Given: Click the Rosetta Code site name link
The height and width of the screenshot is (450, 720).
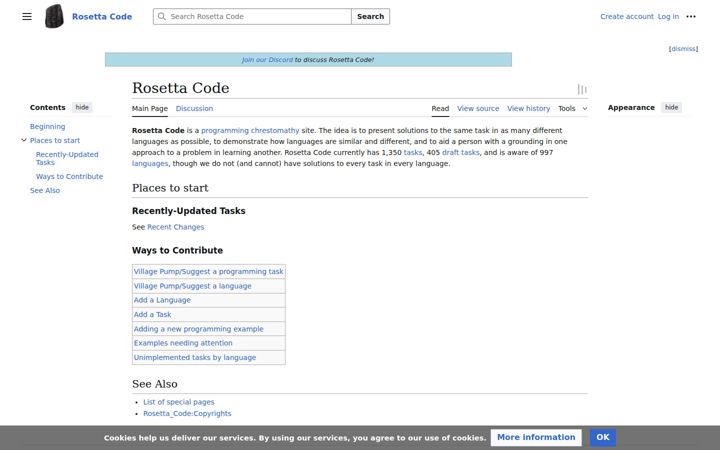Looking at the screenshot, I should pyautogui.click(x=102, y=17).
